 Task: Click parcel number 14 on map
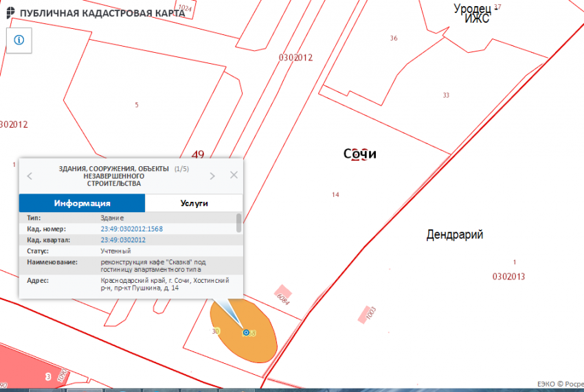pos(335,195)
